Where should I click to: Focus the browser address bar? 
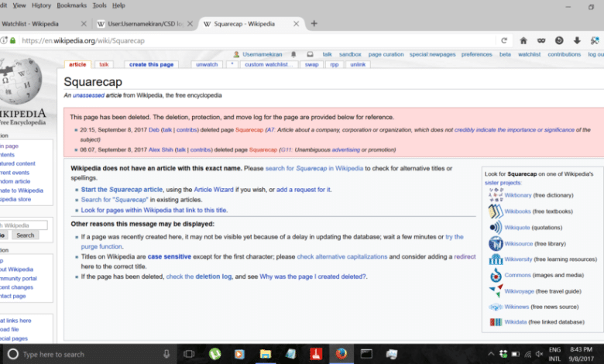point(254,40)
